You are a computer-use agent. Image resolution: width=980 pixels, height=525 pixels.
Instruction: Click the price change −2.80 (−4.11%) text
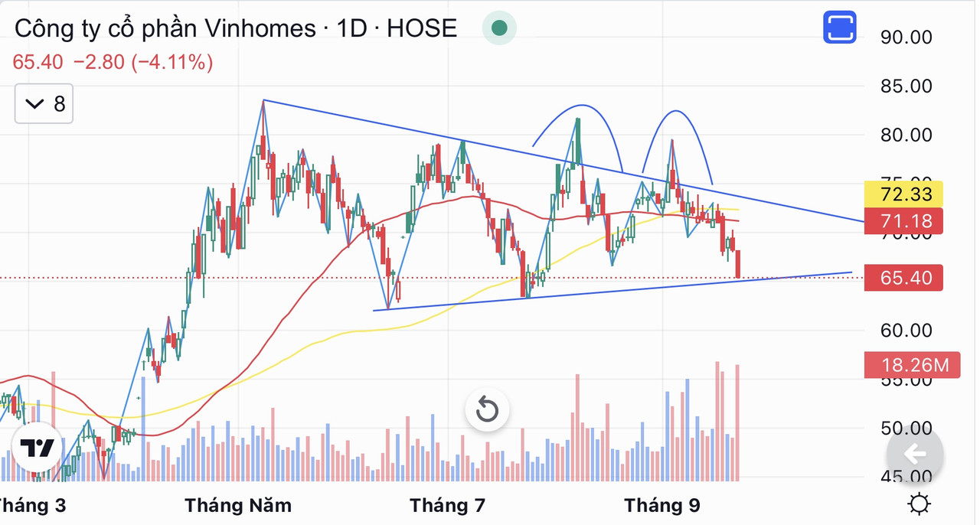click(143, 63)
